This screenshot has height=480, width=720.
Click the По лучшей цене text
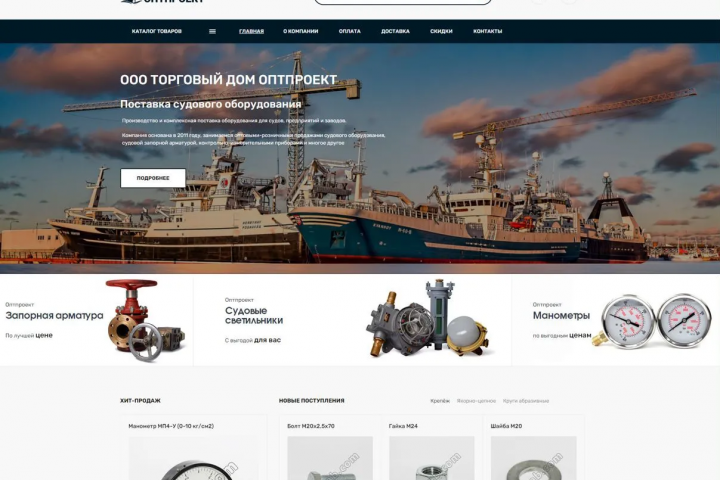coord(29,335)
